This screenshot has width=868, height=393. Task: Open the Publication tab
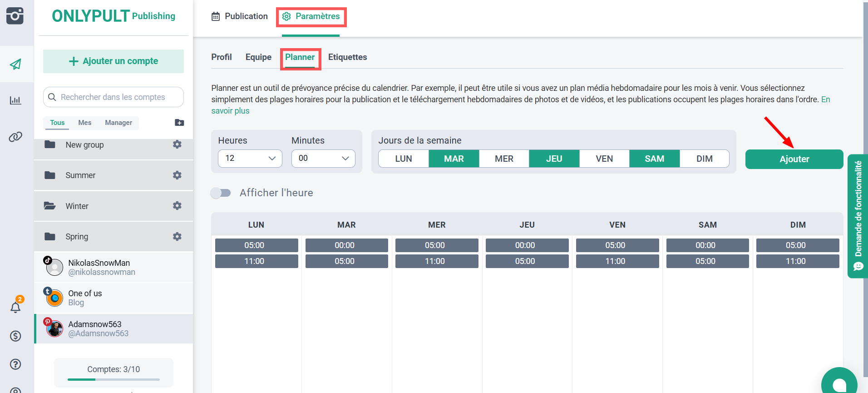click(x=240, y=16)
